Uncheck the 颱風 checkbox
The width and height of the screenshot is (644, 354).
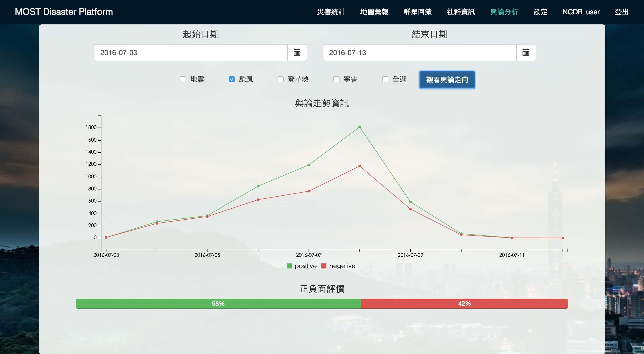[x=232, y=80]
